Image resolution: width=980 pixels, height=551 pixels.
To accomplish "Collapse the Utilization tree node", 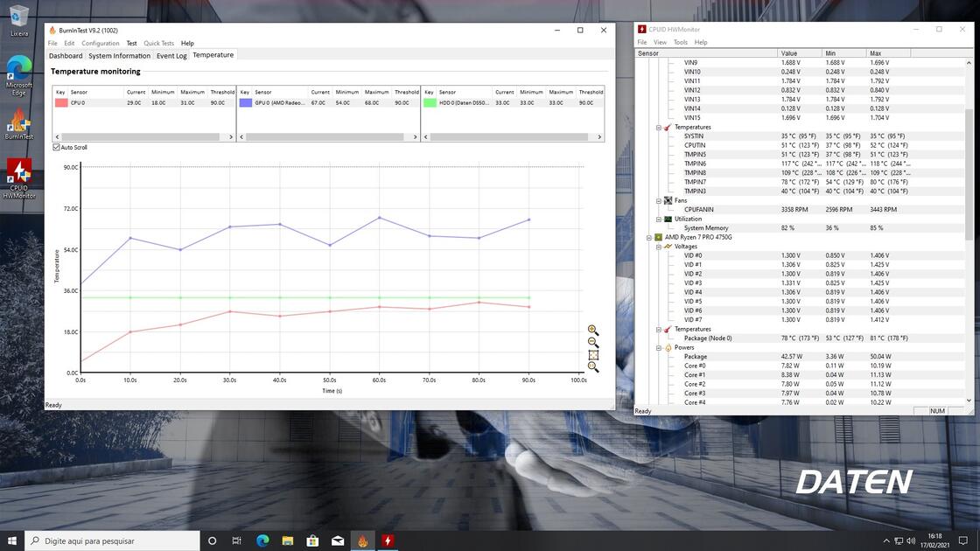I will [x=658, y=220].
